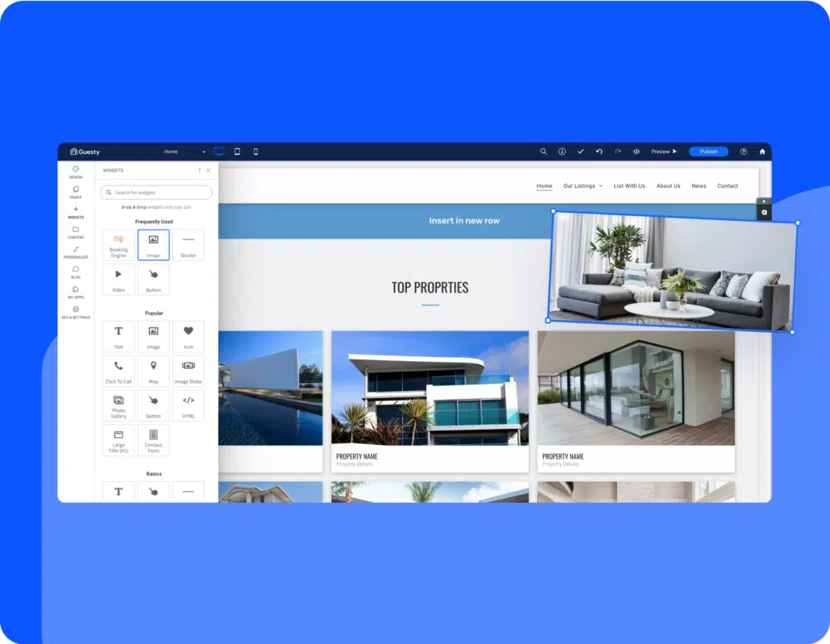Select the dragged living room sofa image
Screen dimensions: 830x644
click(672, 271)
